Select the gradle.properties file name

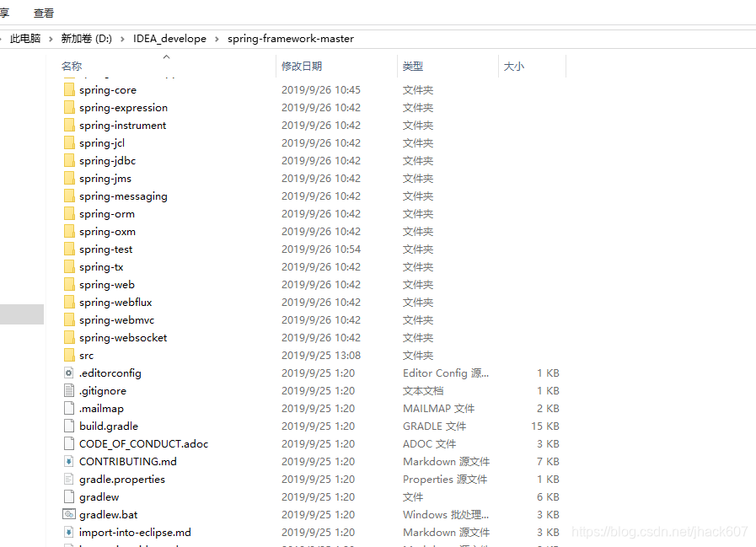[122, 480]
